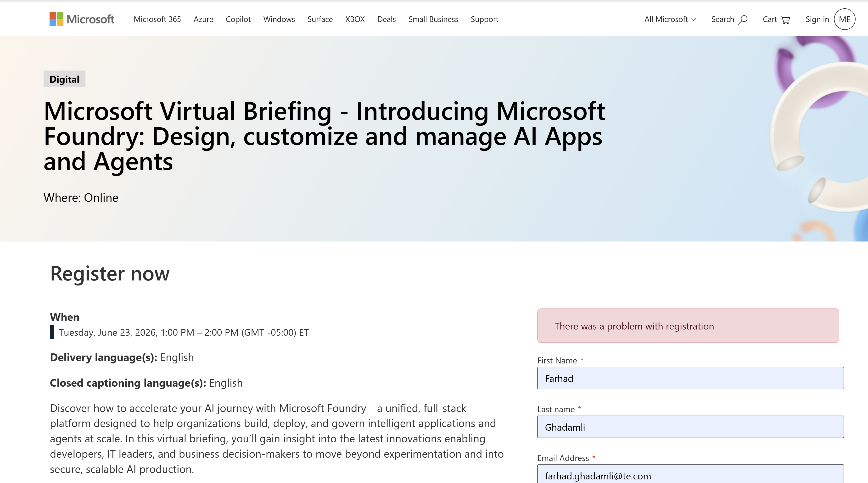Open XBOX from the top navigation
868x483 pixels.
pos(355,19)
